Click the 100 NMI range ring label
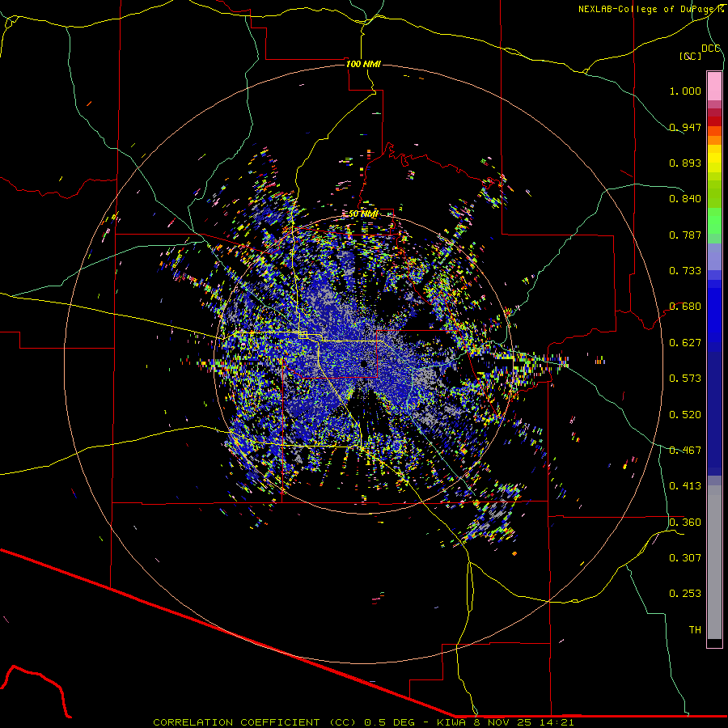This screenshot has height=728, width=728. coord(363,64)
